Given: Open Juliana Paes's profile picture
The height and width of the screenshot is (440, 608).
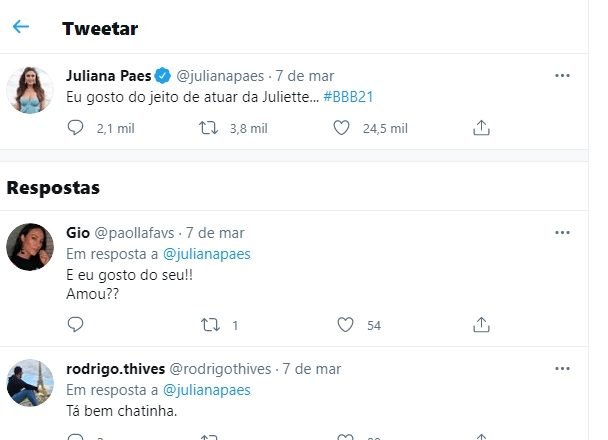Looking at the screenshot, I should [x=30, y=91].
